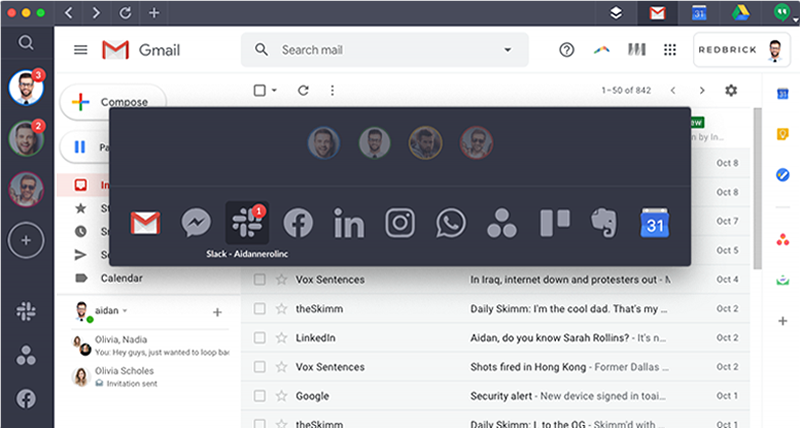Refresh the inbox
This screenshot has width=800, height=428.
[303, 90]
